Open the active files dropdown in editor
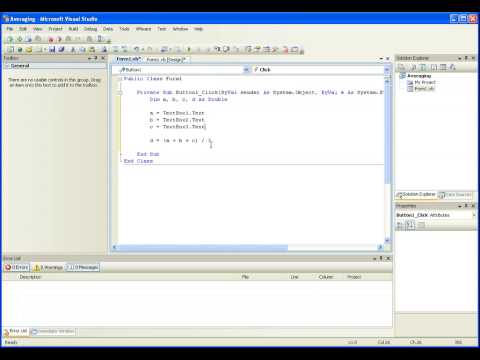480x360 pixels. 381,59
